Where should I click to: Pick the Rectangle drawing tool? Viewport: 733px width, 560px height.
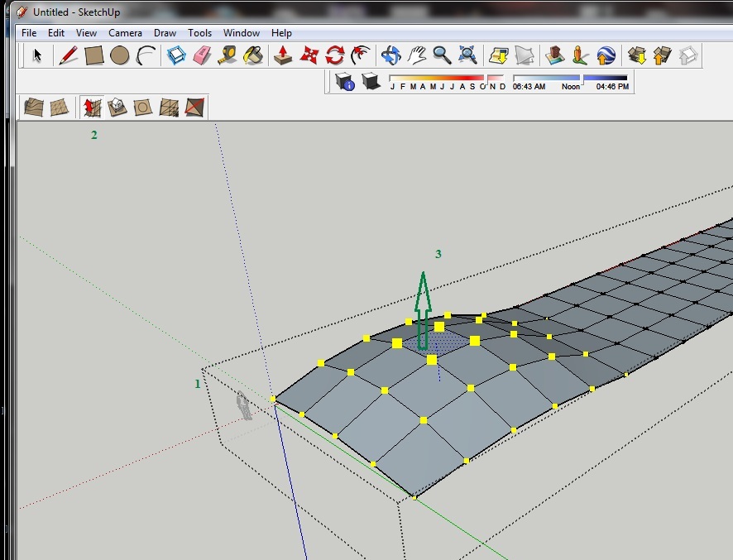pyautogui.click(x=94, y=55)
